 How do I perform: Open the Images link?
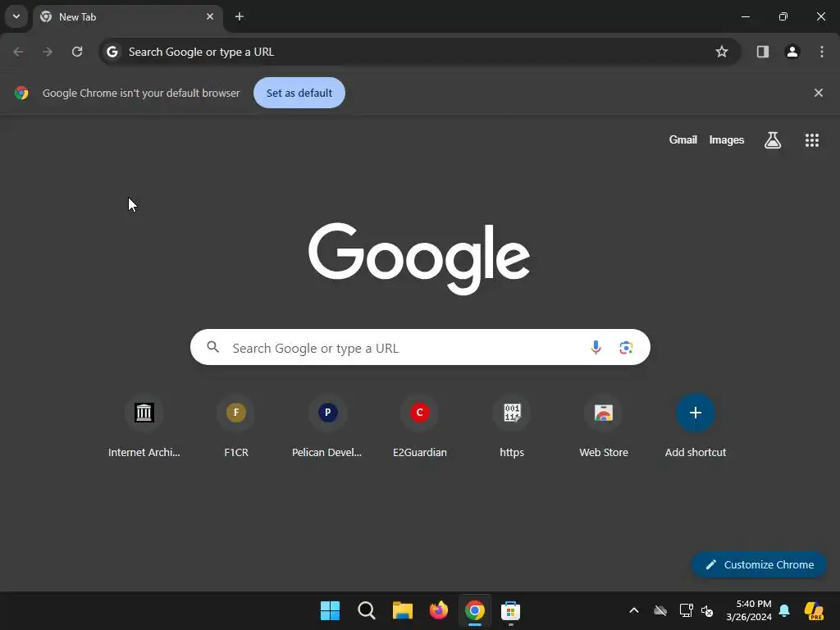pyautogui.click(x=727, y=139)
